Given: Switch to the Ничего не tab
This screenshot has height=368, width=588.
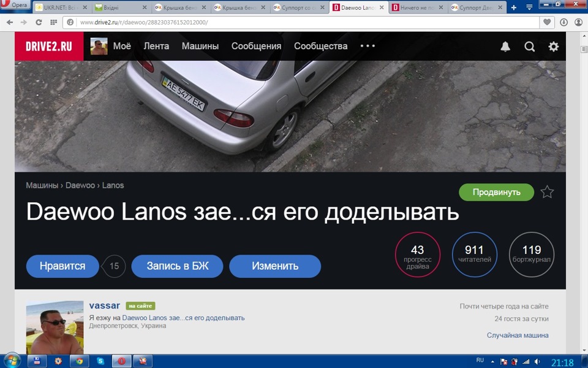Looking at the screenshot, I should [x=418, y=7].
